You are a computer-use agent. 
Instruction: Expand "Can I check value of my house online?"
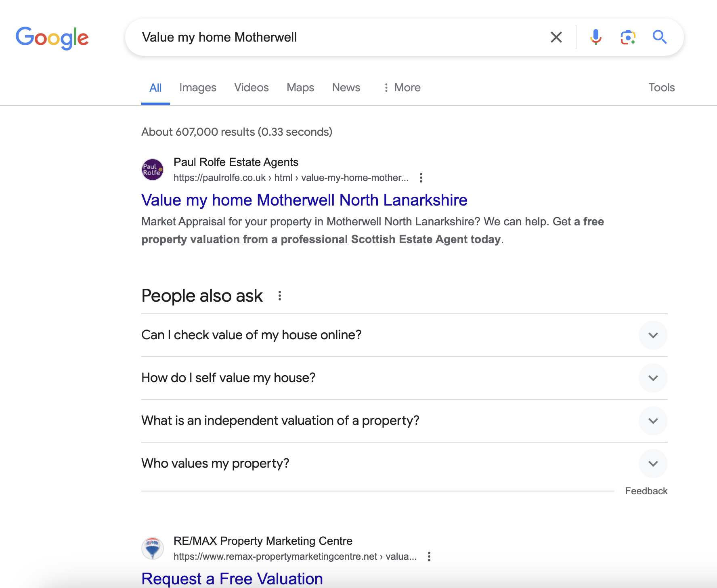click(x=653, y=335)
